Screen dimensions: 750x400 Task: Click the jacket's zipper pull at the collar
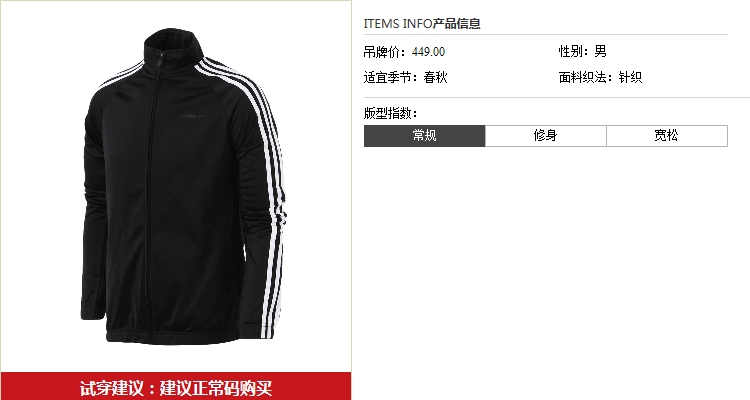158,59
